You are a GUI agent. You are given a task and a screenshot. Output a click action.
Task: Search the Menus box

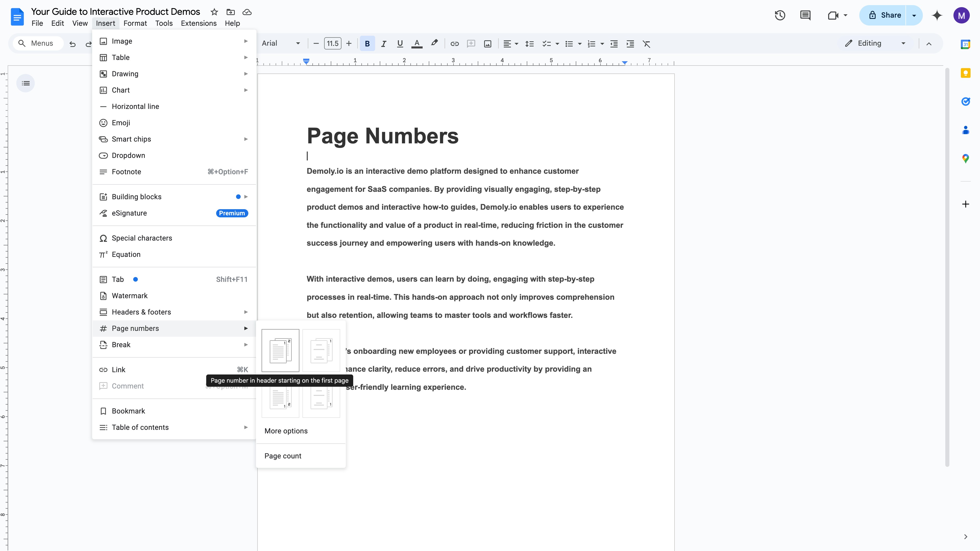click(x=38, y=43)
